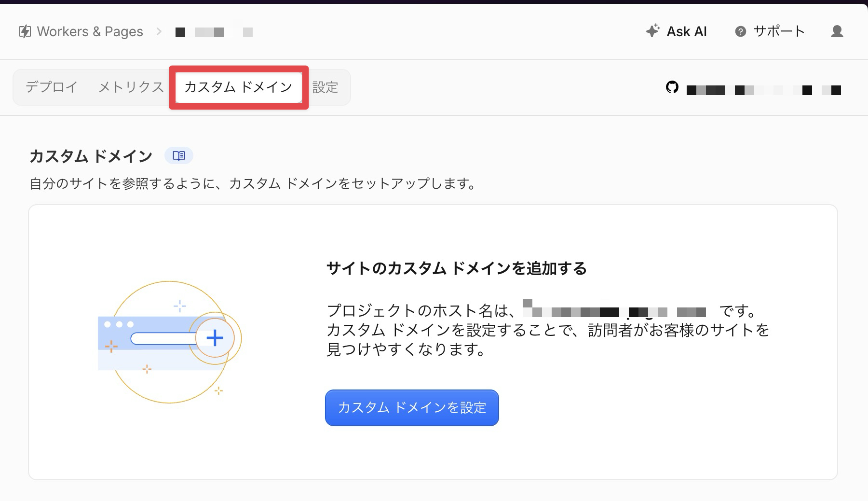
Task: Click the GitHub octocat icon
Action: (x=672, y=87)
